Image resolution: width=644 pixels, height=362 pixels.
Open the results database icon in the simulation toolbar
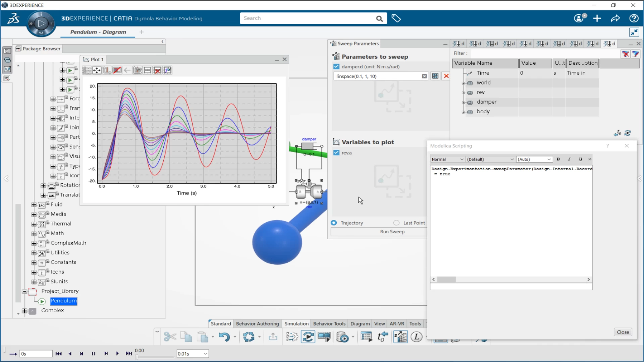pyautogui.click(x=343, y=337)
